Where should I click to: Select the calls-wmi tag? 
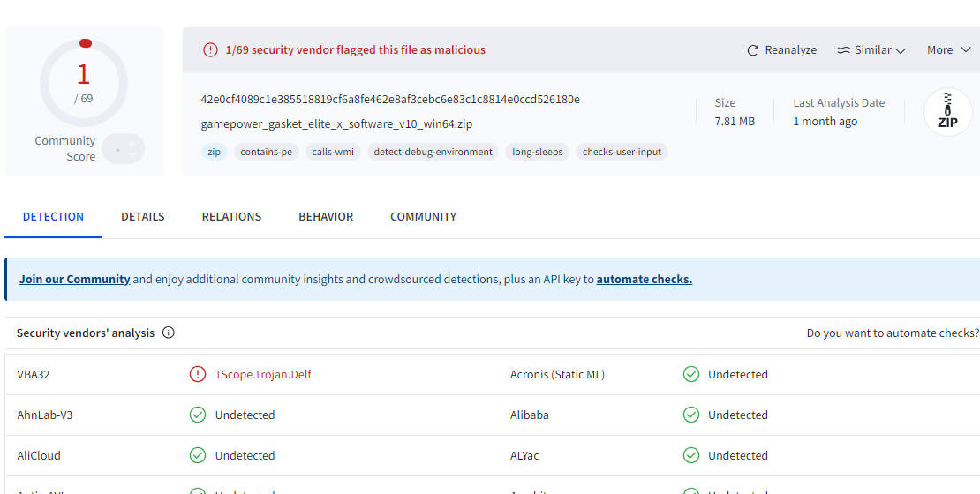point(333,152)
